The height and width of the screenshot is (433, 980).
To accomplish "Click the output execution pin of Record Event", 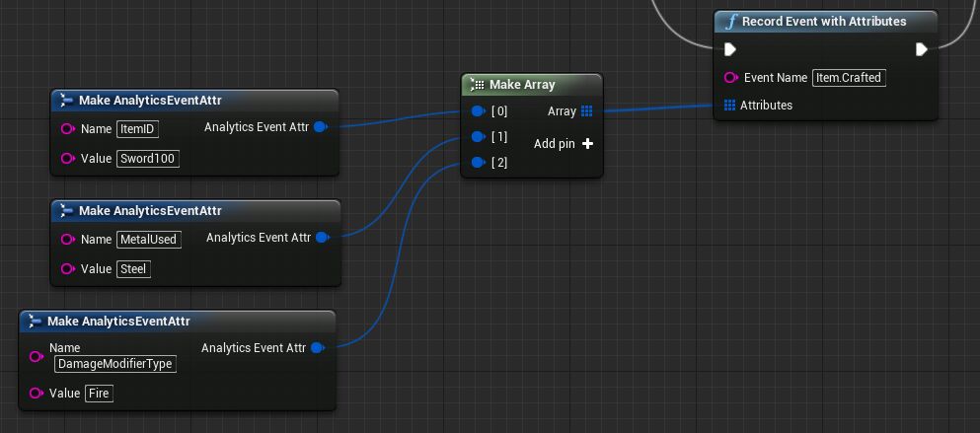I will coord(921,49).
